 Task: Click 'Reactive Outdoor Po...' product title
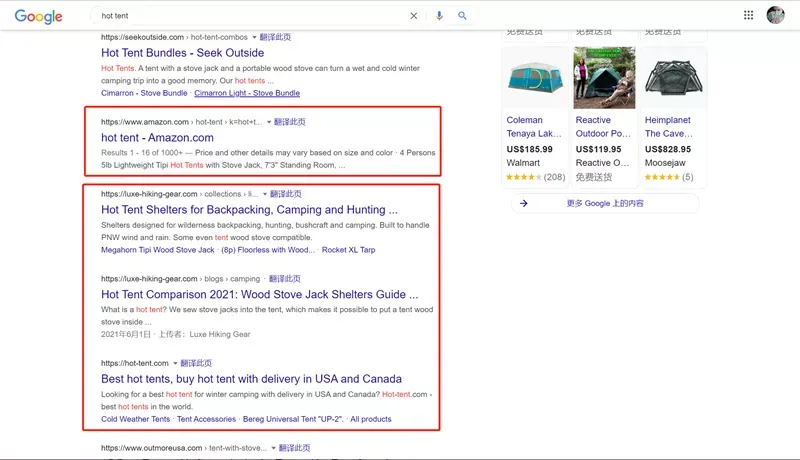603,127
